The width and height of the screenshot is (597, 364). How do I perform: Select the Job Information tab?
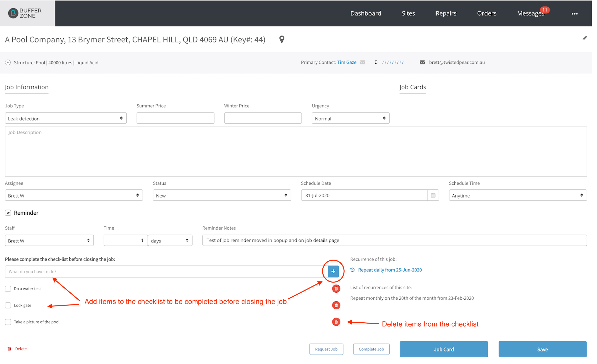click(x=27, y=87)
